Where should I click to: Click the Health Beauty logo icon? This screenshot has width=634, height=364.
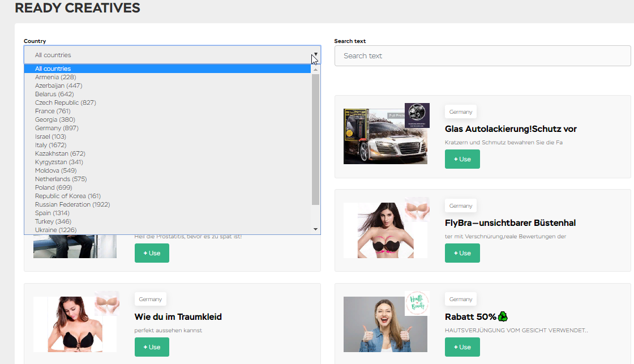tap(417, 303)
